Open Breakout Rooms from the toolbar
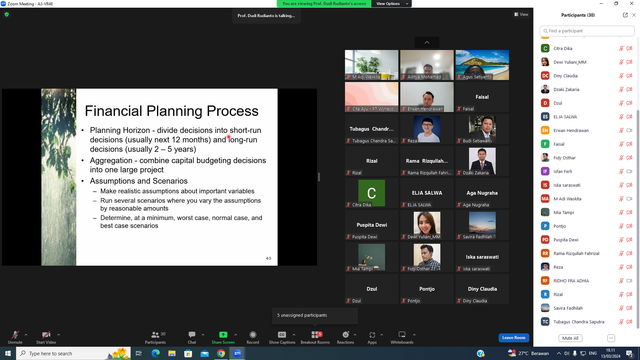Viewport: 640px width, 360px height. click(x=315, y=335)
